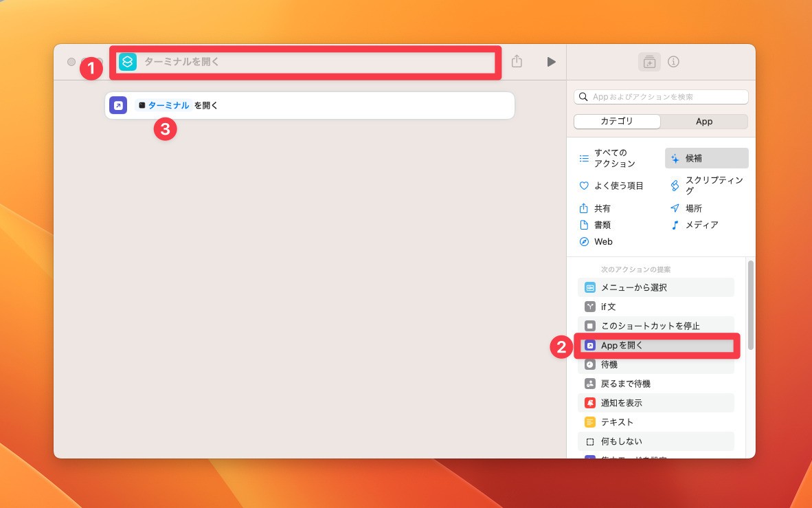Open the info panel via the ⓘ icon
This screenshot has height=508, width=812.
point(673,61)
